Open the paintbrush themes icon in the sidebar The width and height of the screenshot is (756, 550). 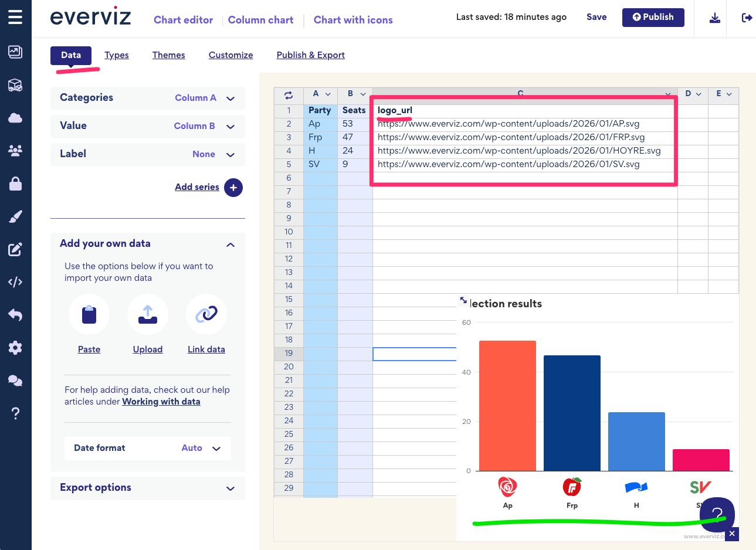pos(15,216)
